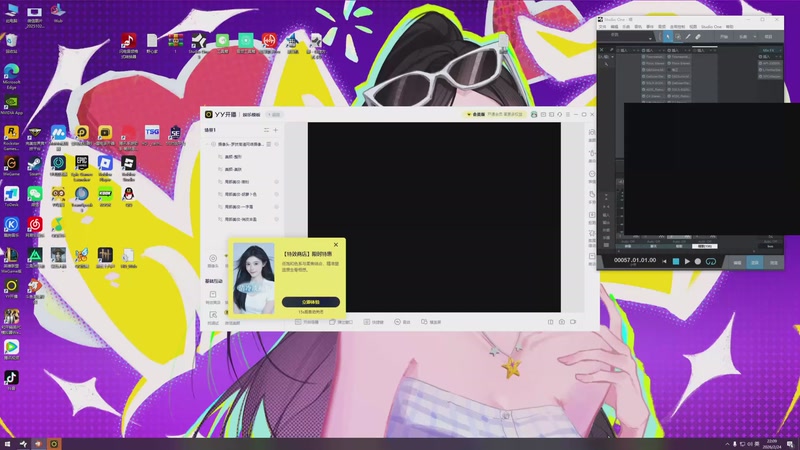The image size is (800, 450).
Task: Click the 项目 project button in Studio One
Action: [x=768, y=37]
